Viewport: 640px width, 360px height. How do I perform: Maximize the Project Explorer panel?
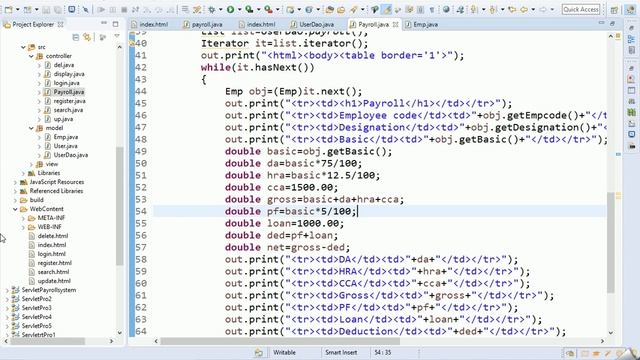[116, 24]
